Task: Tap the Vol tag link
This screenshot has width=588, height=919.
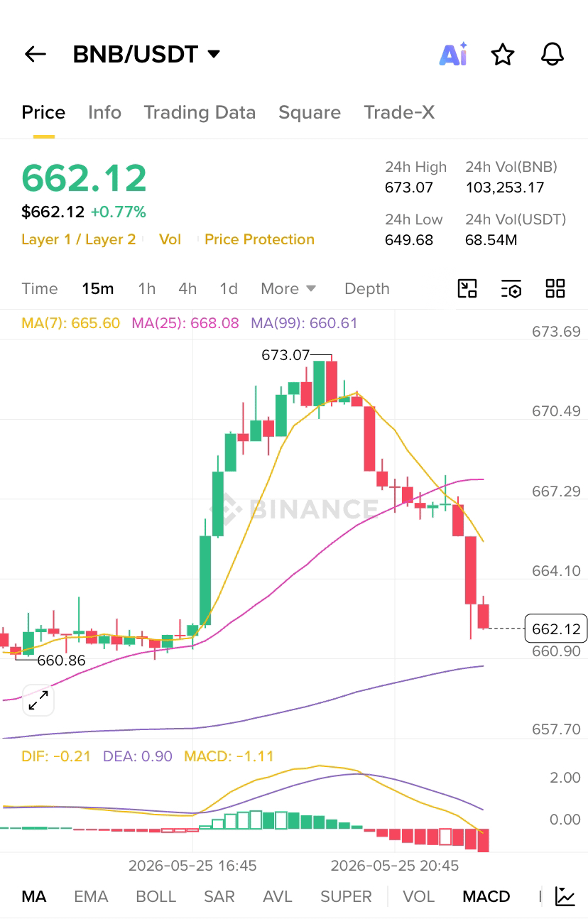Action: (x=170, y=239)
